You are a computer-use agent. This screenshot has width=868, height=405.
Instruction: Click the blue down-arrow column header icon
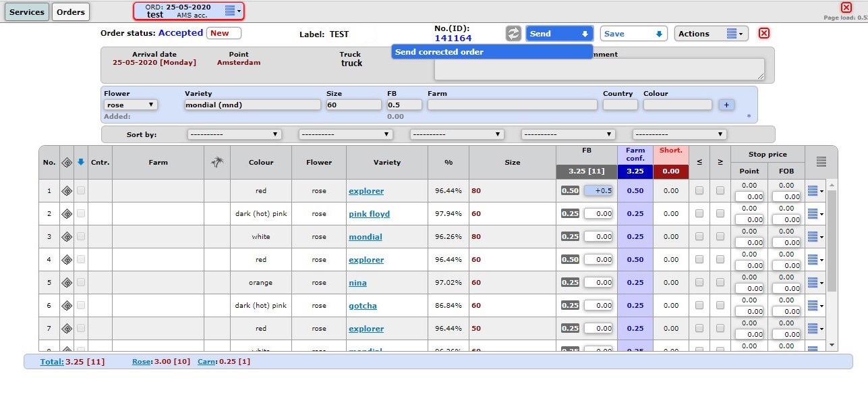(81, 162)
